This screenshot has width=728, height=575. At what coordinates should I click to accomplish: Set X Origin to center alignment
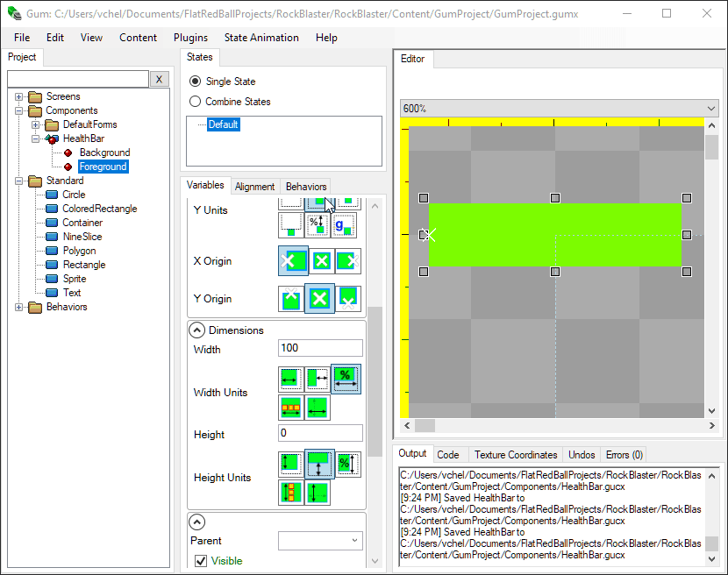pyautogui.click(x=322, y=261)
